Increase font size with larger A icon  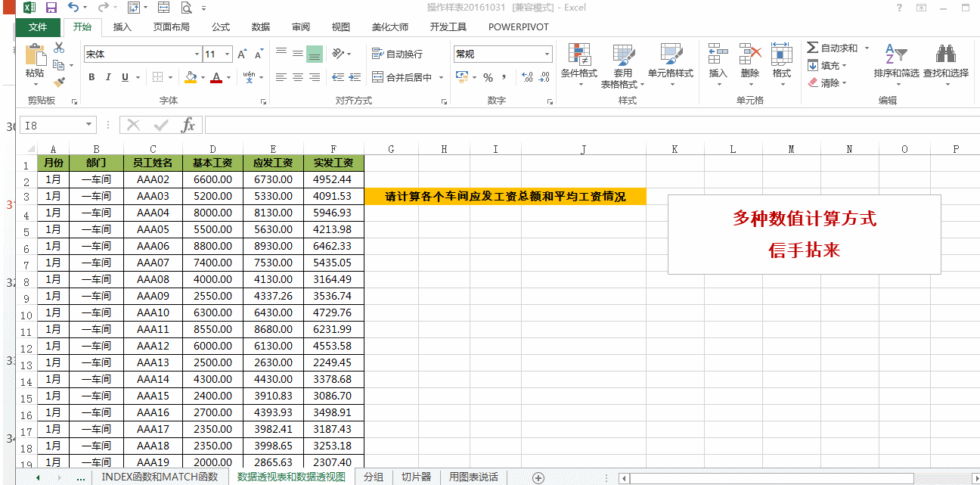pyautogui.click(x=242, y=54)
